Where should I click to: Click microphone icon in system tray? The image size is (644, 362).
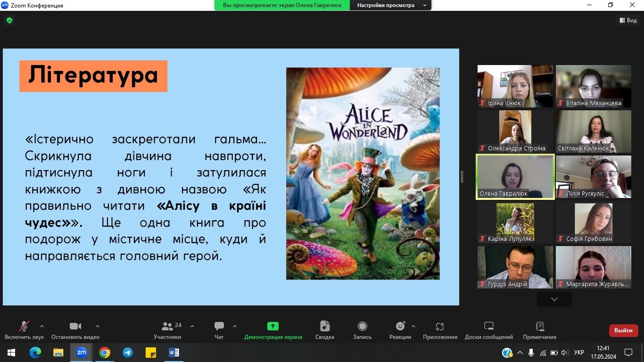pyautogui.click(x=531, y=353)
